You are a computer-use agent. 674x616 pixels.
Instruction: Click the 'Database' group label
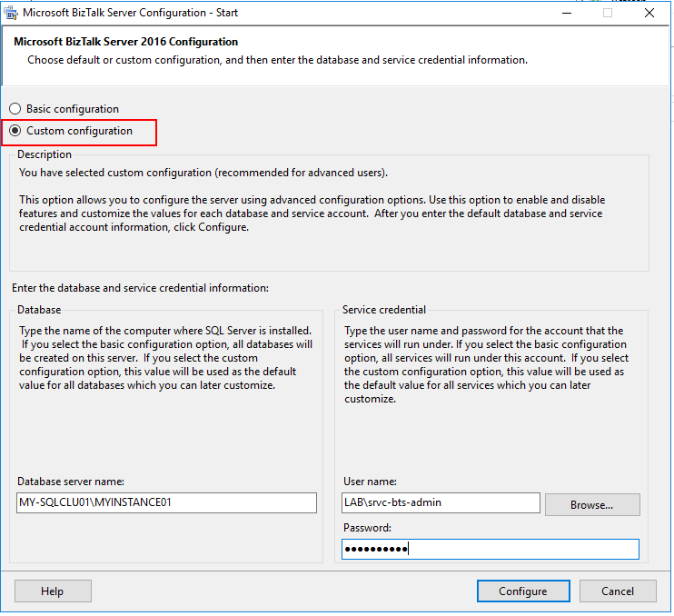point(39,310)
